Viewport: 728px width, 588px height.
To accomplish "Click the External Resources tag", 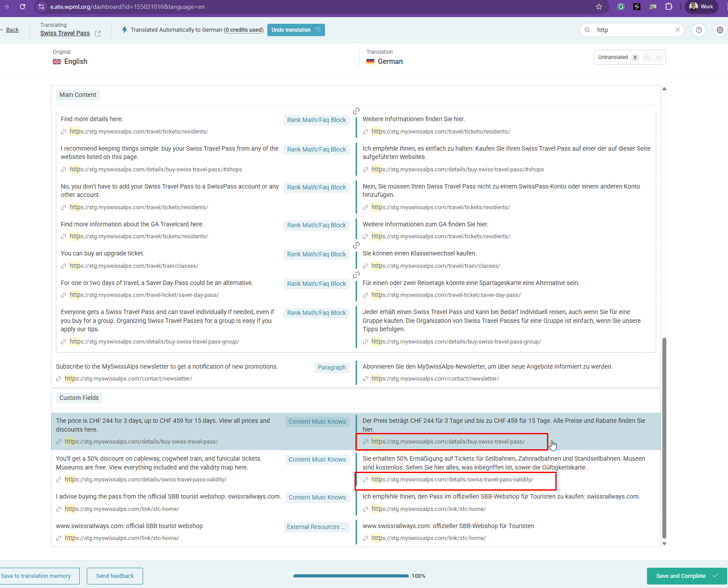I will point(316,527).
